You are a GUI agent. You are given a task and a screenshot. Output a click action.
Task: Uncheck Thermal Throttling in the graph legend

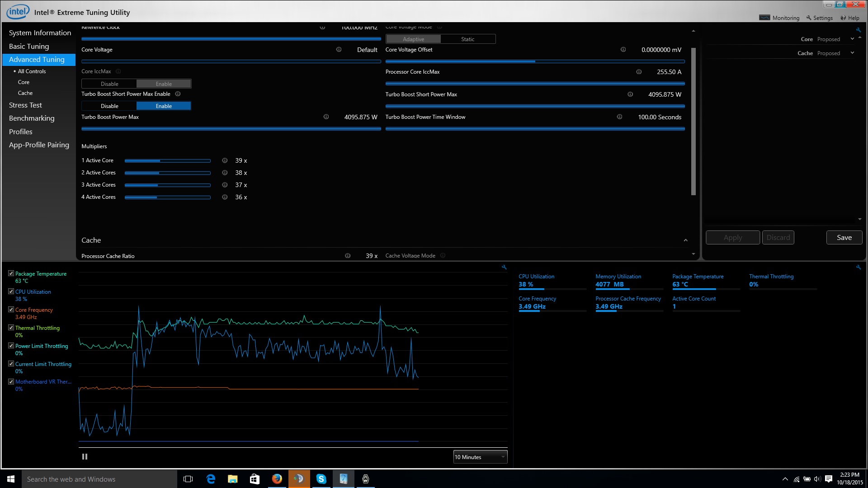(x=11, y=328)
